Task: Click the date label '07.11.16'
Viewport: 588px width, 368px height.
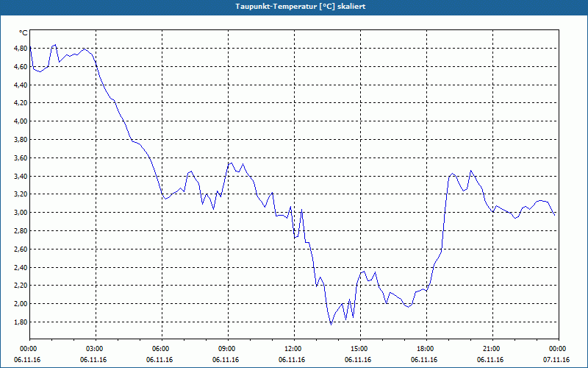Action: [x=556, y=360]
